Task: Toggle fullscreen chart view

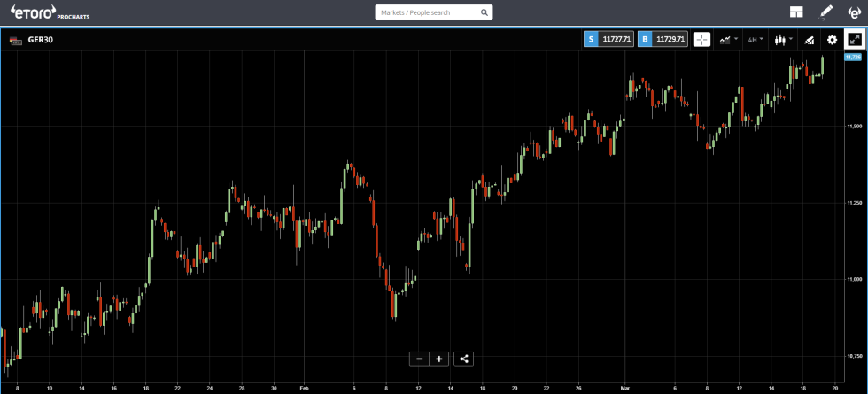Action: [x=855, y=39]
